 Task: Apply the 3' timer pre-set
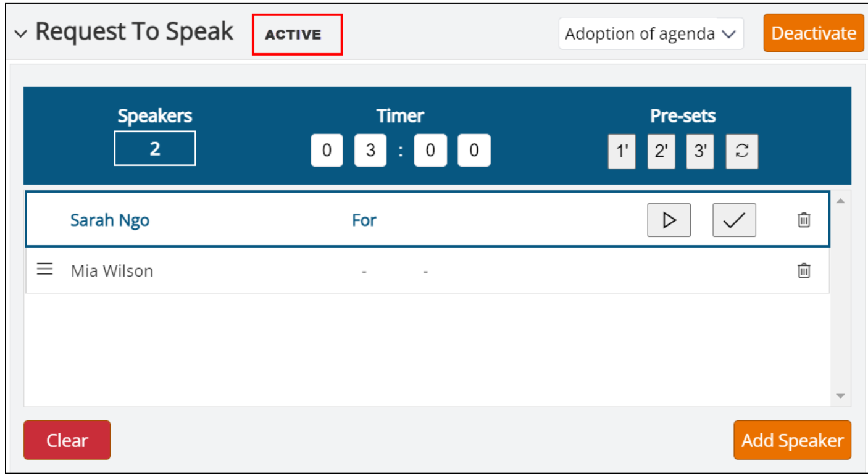tap(700, 151)
